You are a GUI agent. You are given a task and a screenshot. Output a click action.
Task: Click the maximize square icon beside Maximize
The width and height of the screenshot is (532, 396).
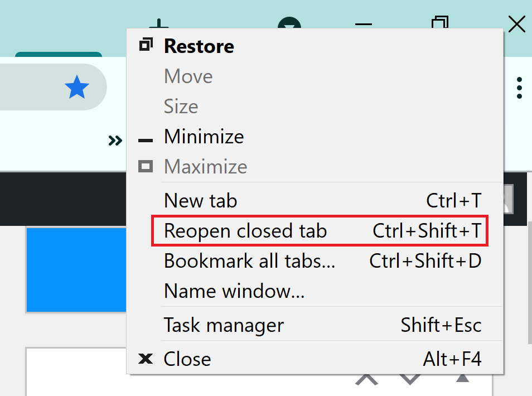click(x=146, y=166)
